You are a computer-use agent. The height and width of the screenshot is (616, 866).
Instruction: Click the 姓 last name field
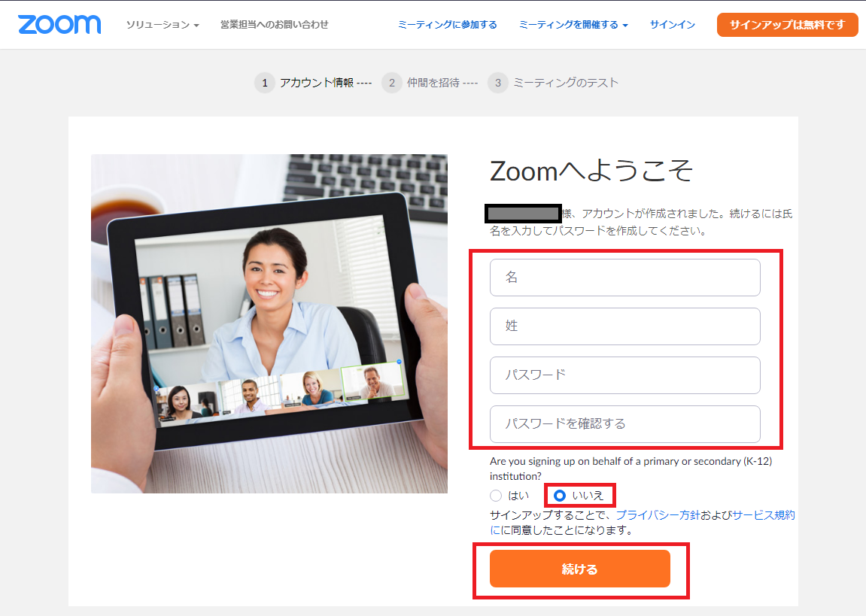coord(624,326)
